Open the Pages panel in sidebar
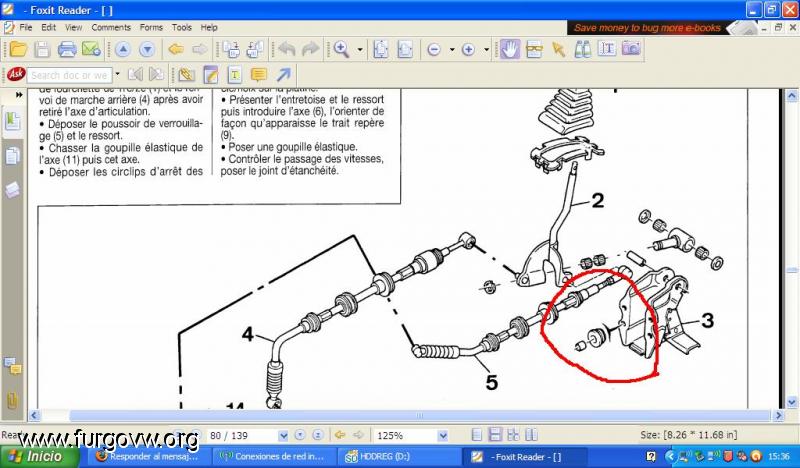The image size is (800, 468). click(x=12, y=156)
